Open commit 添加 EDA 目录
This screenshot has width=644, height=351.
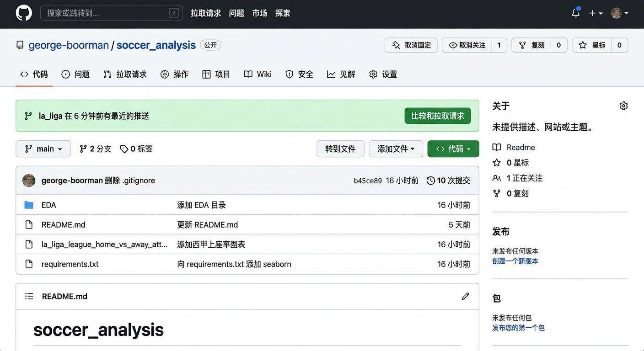tap(201, 205)
